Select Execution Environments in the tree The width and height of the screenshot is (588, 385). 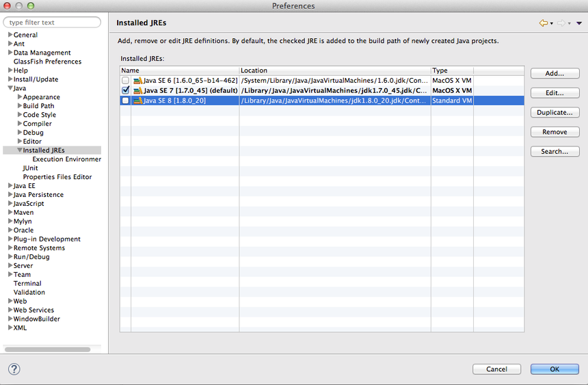pyautogui.click(x=66, y=159)
